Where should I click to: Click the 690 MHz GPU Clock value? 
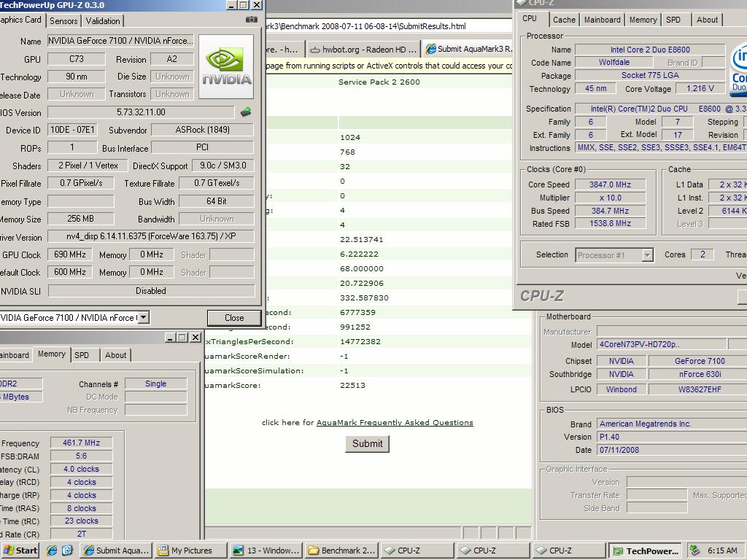point(69,254)
